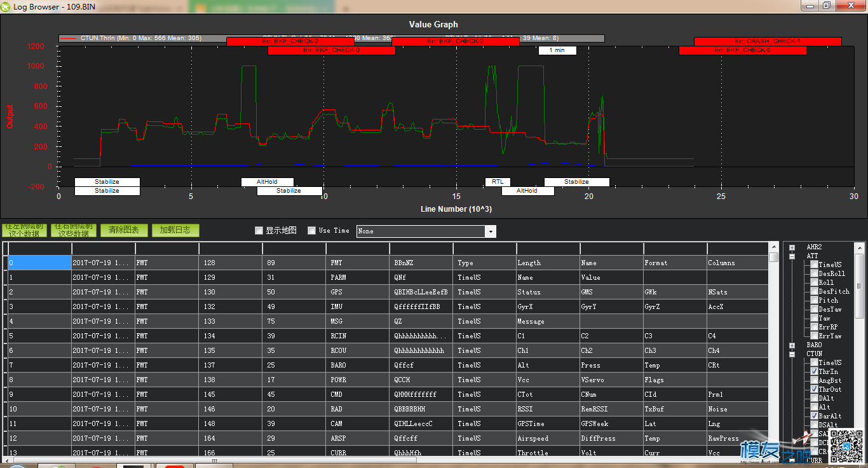This screenshot has width=868, height=468.
Task: Expand the BARO tree node
Action: (792, 345)
